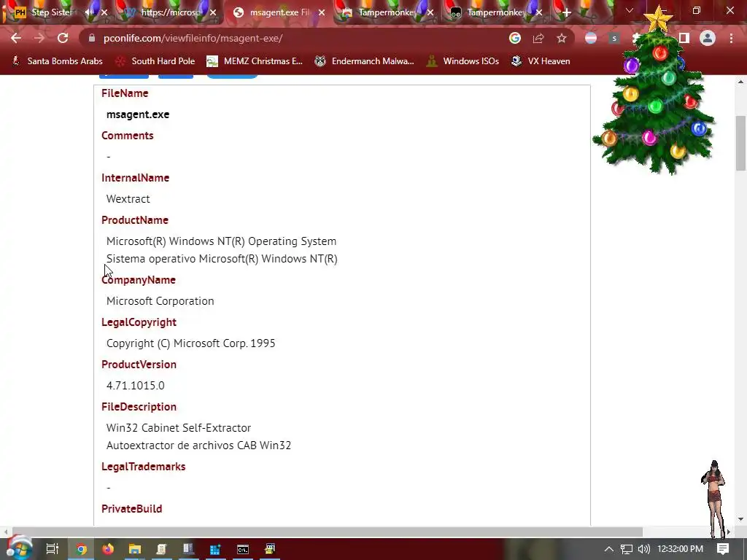Open the Windows Start button with Santa hat
747x560 pixels.
18,548
